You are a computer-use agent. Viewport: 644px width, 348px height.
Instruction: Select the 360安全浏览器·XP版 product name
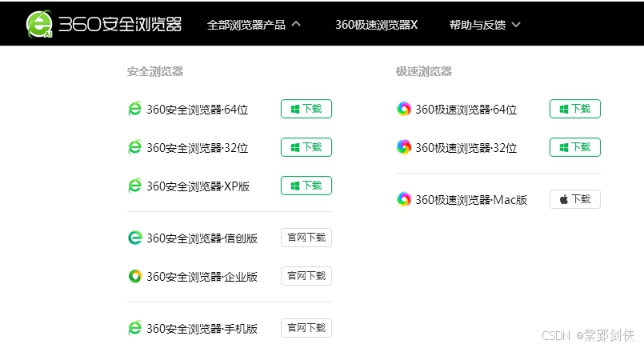point(198,186)
